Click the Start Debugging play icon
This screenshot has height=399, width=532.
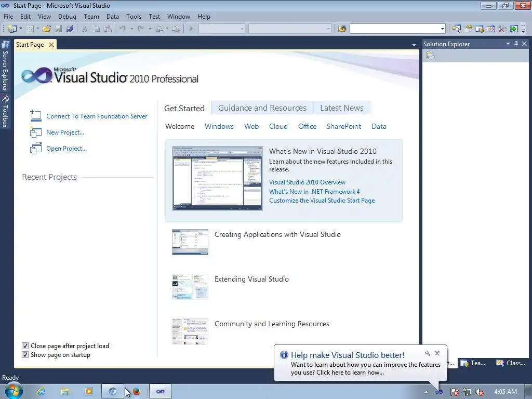point(191,29)
